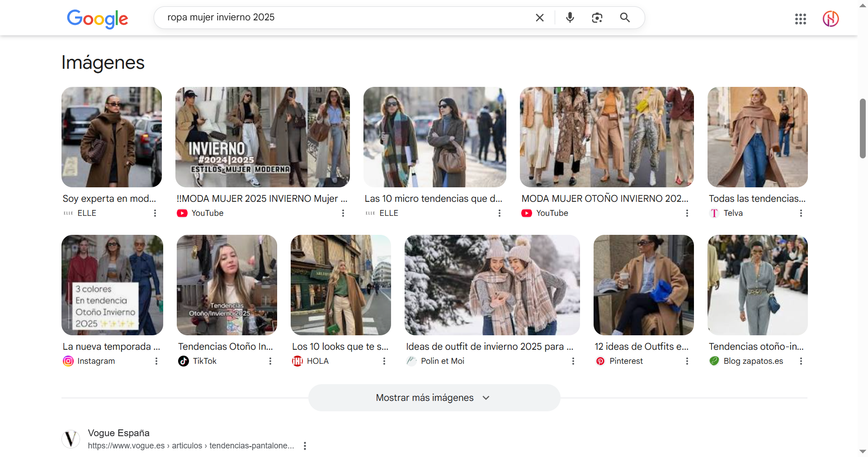
Task: Expand "Mostrar más imágenes" chevron
Action: tap(486, 398)
